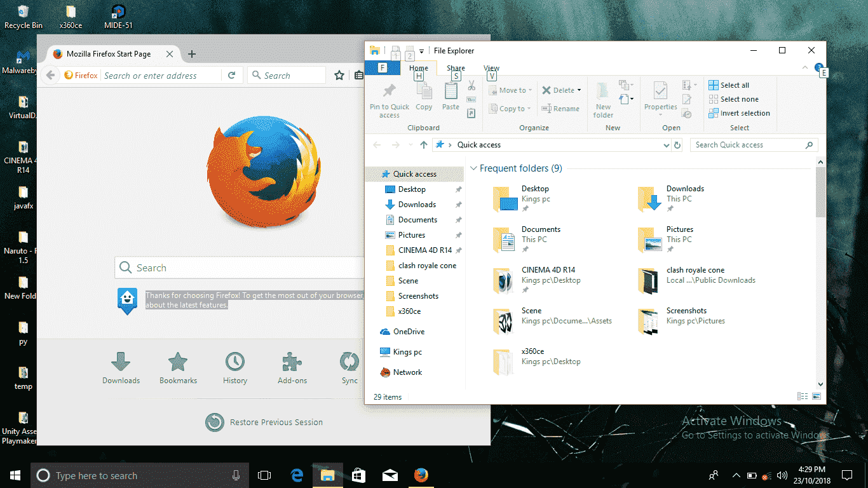Select the CINEMA 4D R14 frequent folder
Screen dimensions: 868x488
point(537,280)
